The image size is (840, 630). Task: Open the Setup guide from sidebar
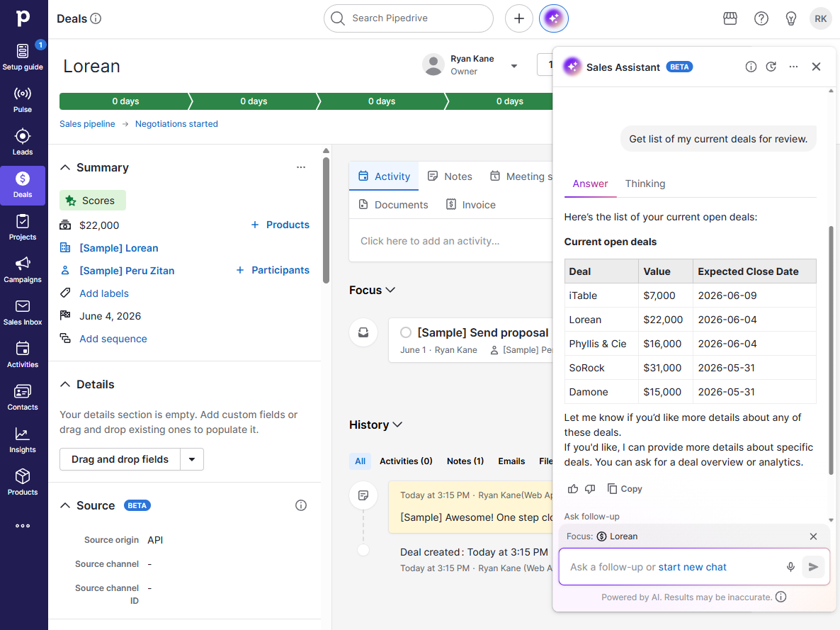coord(23,57)
